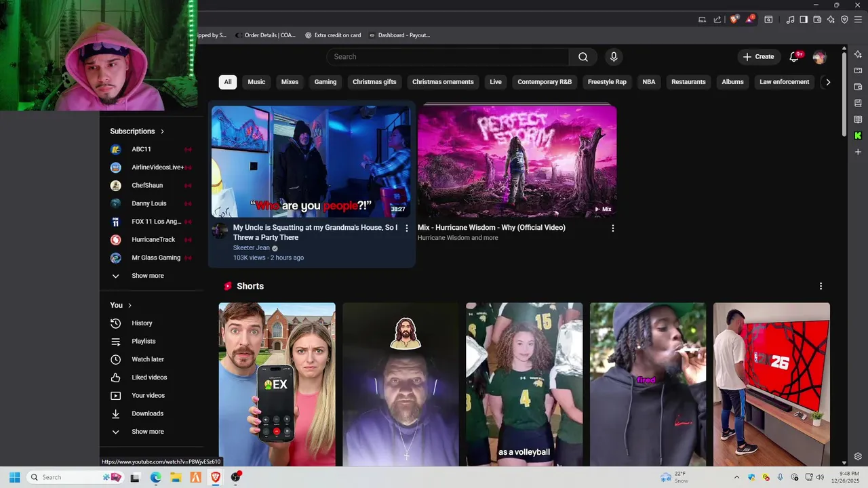Open the YouTube account avatar menu
This screenshot has height=488, width=868.
[819, 57]
